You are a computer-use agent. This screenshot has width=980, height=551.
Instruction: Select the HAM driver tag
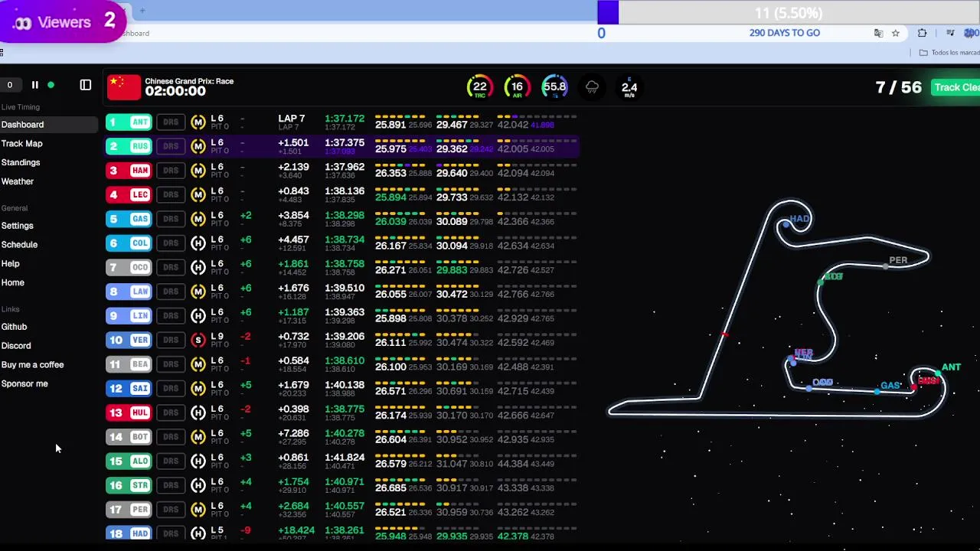[x=129, y=171]
